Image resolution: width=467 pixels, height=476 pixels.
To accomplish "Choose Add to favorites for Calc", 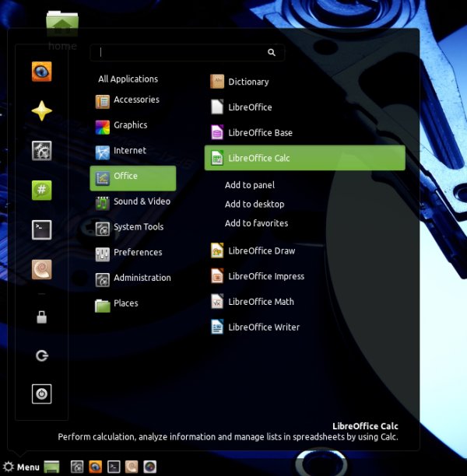I will [256, 223].
